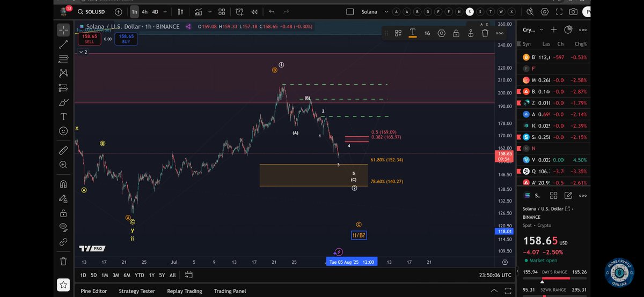Click the blue 158.65 BUY button

[126, 39]
